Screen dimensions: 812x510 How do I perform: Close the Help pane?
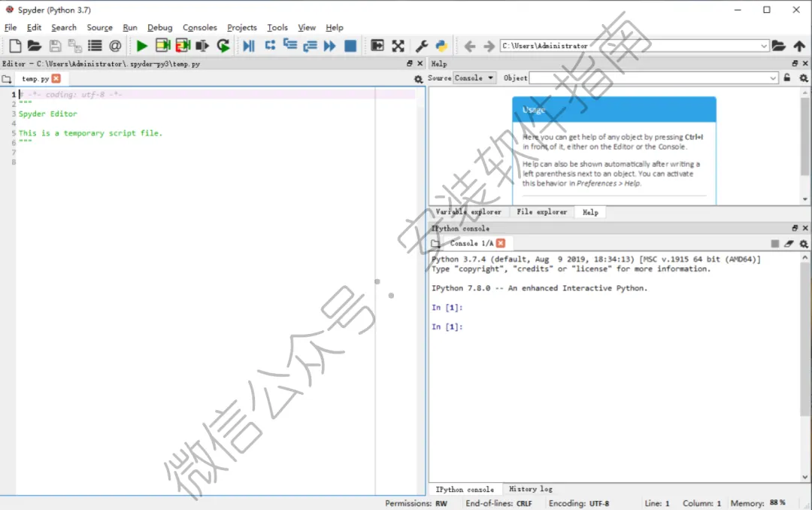pyautogui.click(x=805, y=63)
